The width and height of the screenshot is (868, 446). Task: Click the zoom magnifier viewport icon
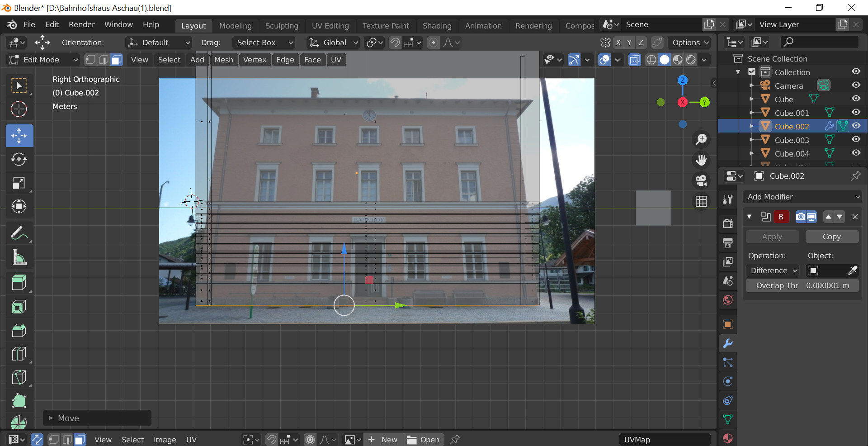701,139
